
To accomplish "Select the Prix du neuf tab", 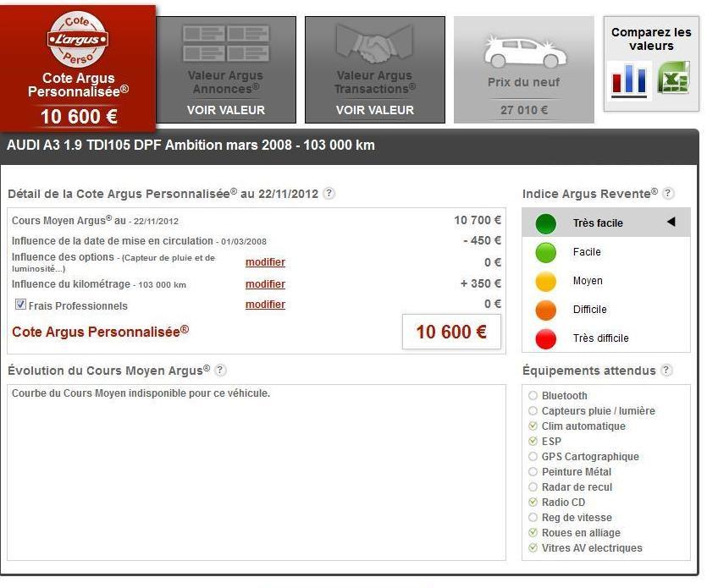I will click(524, 69).
